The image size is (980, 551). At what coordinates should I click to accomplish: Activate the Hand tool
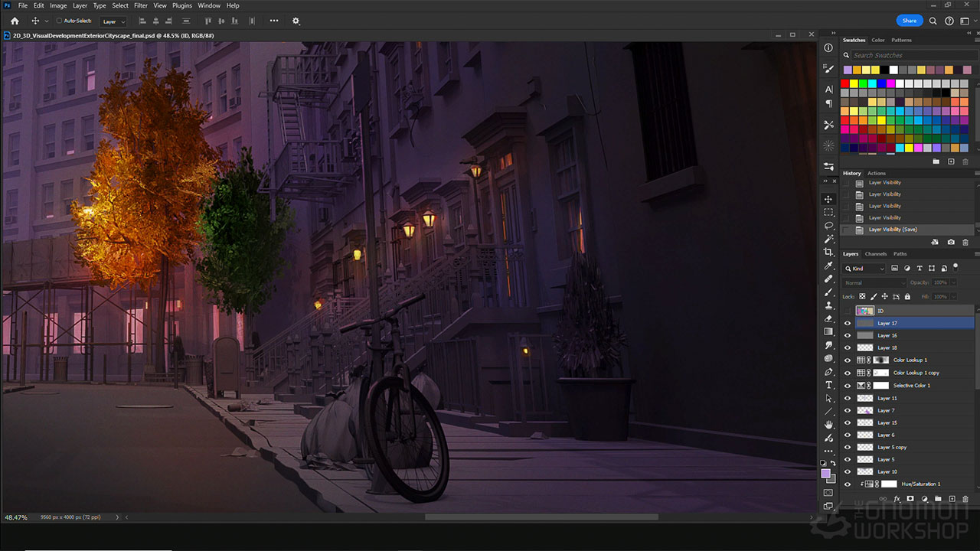coord(828,425)
